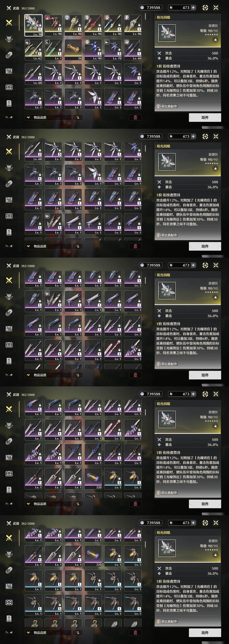Open the exclamation quest items tab in topmost sidebar
This screenshot has height=644, width=229.
[9, 103]
